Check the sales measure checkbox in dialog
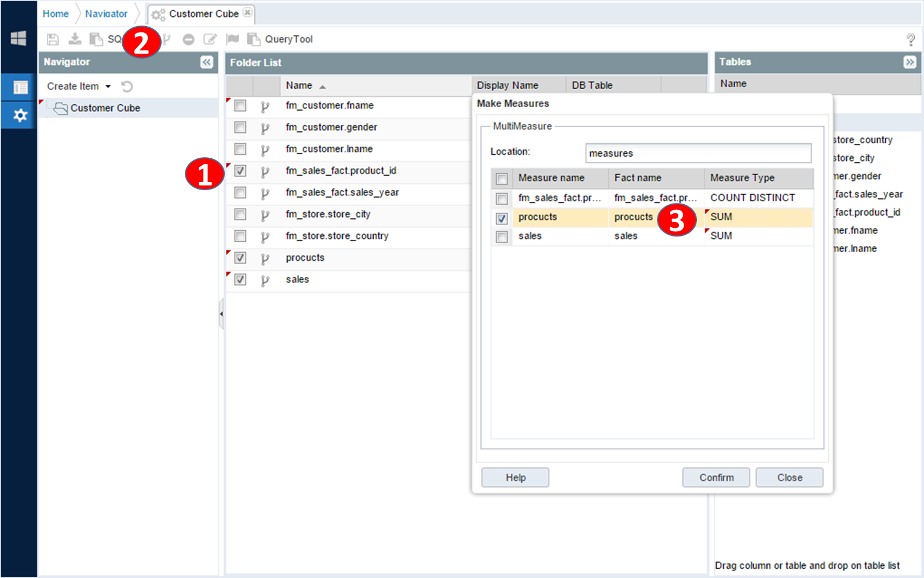The height and width of the screenshot is (578, 924). [502, 237]
